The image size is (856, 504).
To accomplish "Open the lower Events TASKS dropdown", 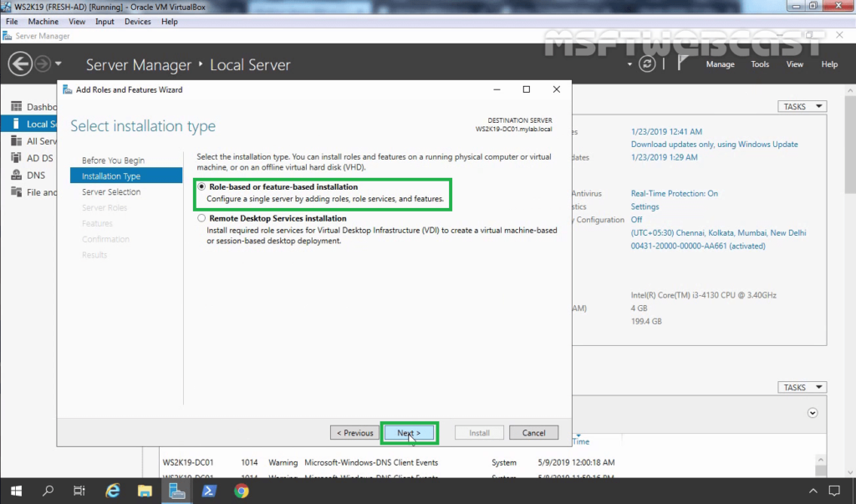I will click(802, 387).
